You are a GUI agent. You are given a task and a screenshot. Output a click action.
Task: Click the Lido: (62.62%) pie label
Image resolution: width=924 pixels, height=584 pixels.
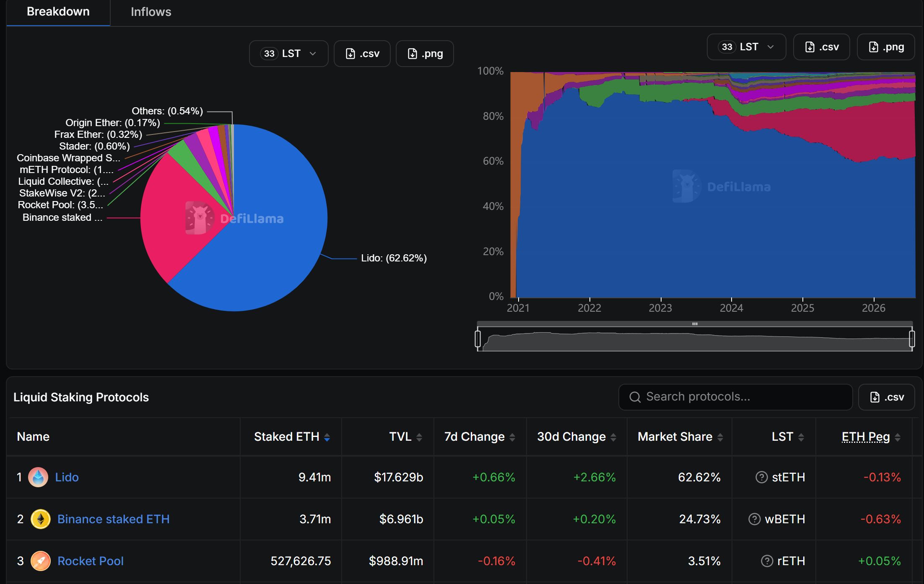[x=394, y=258]
